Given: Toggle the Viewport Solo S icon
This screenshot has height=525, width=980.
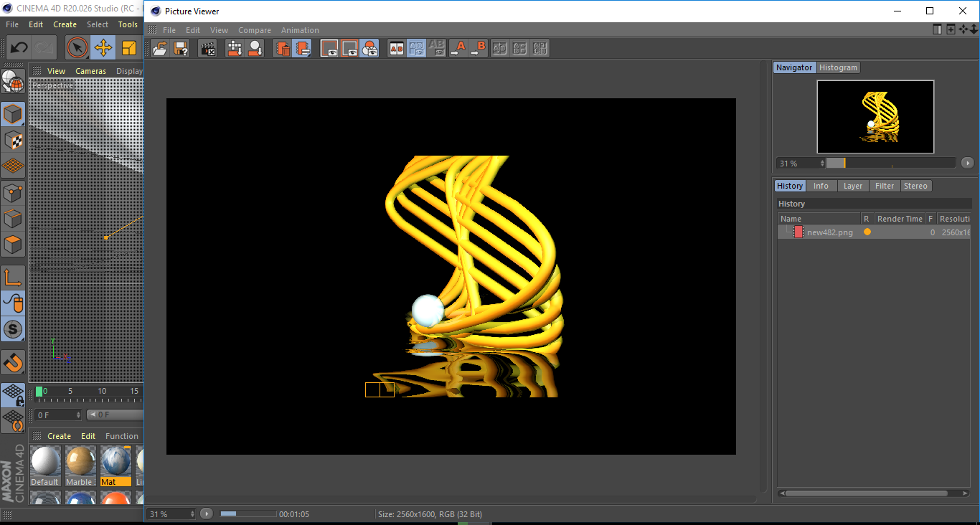Looking at the screenshot, I should (12, 330).
